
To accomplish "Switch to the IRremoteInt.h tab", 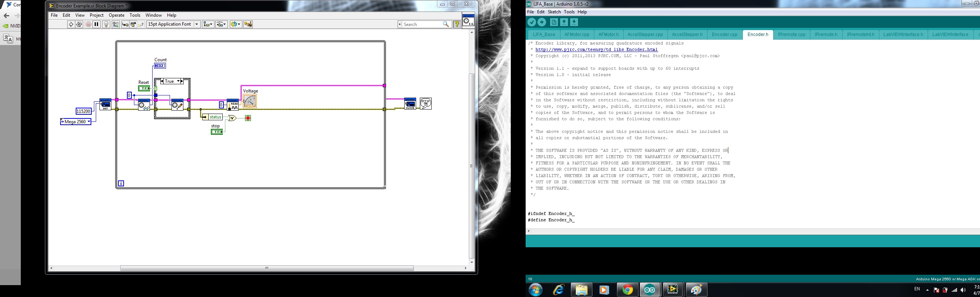I will [860, 35].
